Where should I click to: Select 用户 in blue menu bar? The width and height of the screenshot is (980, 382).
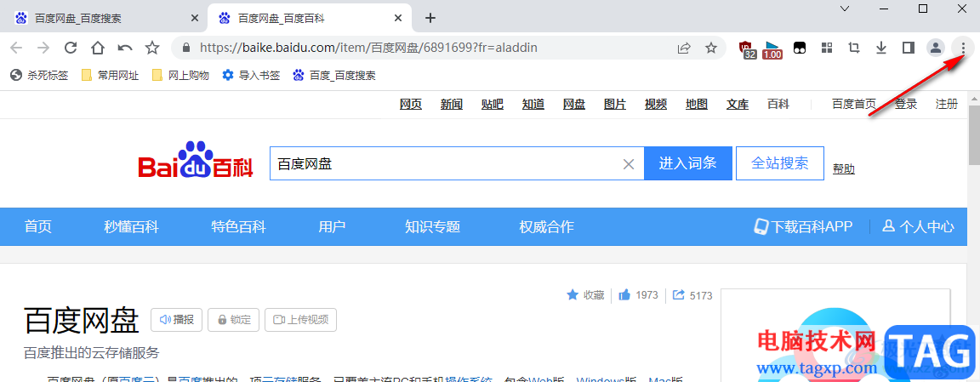pos(332,227)
